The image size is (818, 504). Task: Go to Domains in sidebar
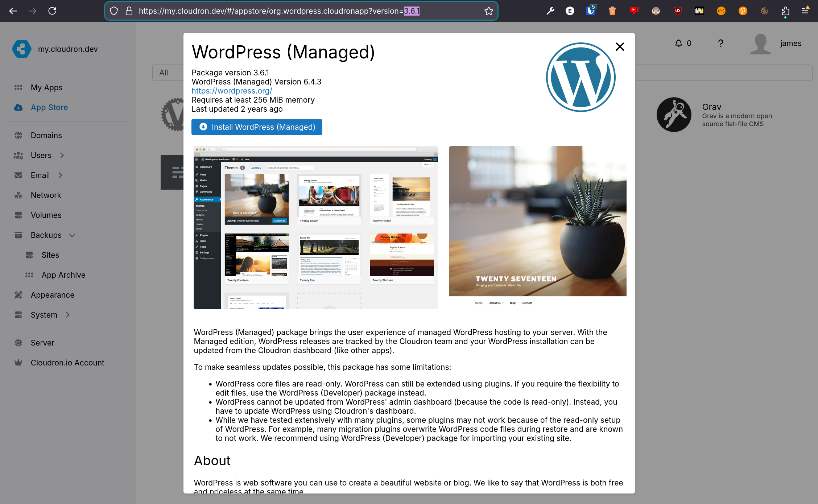46,135
